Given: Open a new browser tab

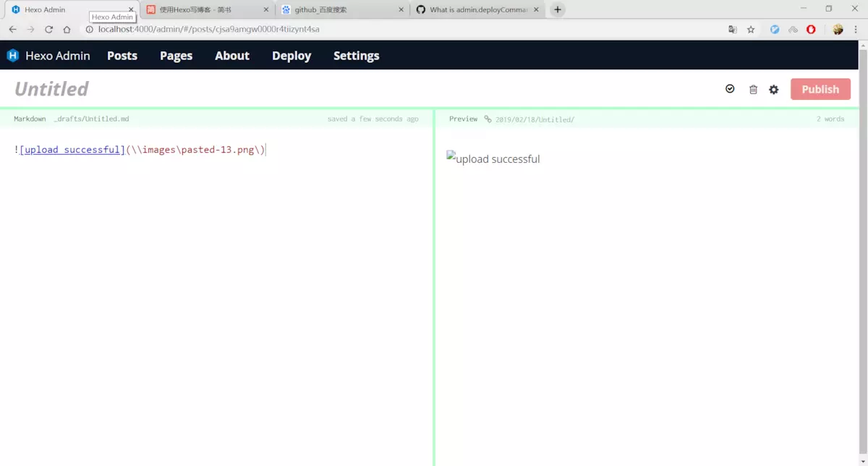Looking at the screenshot, I should coord(558,10).
